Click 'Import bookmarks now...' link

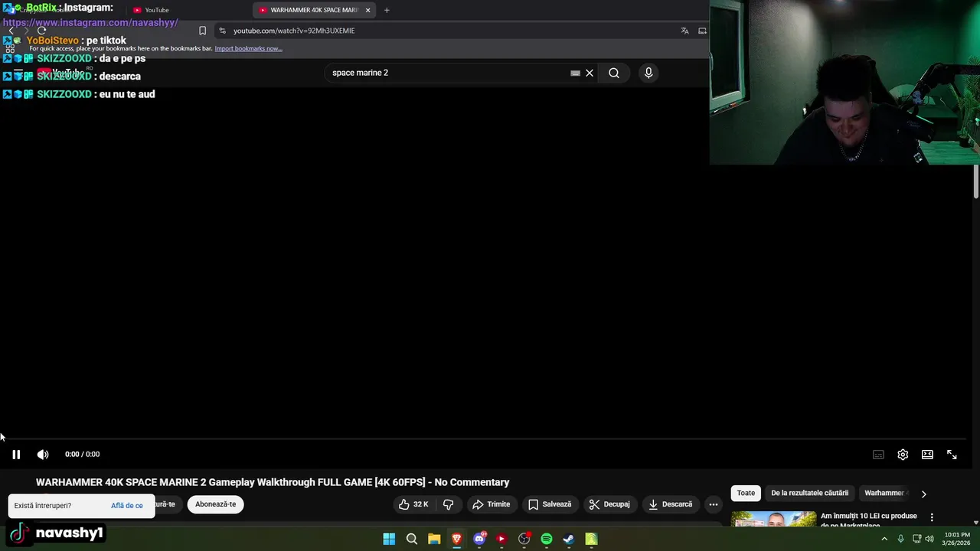[248, 48]
